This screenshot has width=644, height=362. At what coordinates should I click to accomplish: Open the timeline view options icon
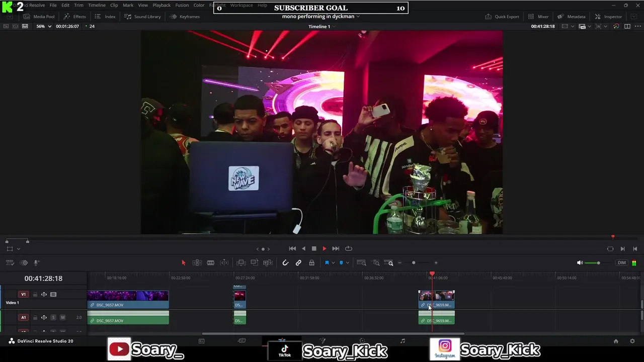pyautogui.click(x=11, y=263)
